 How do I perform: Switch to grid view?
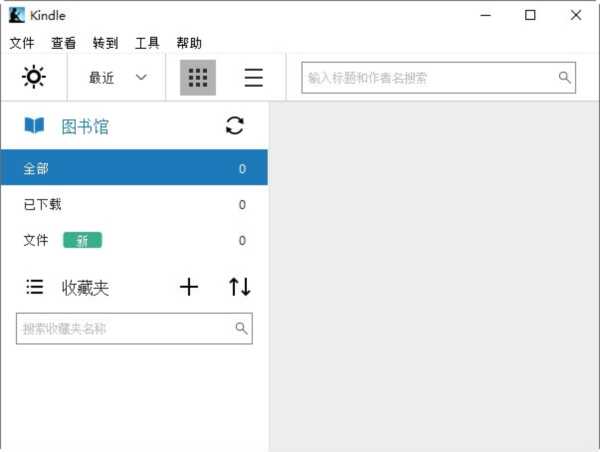[x=197, y=77]
